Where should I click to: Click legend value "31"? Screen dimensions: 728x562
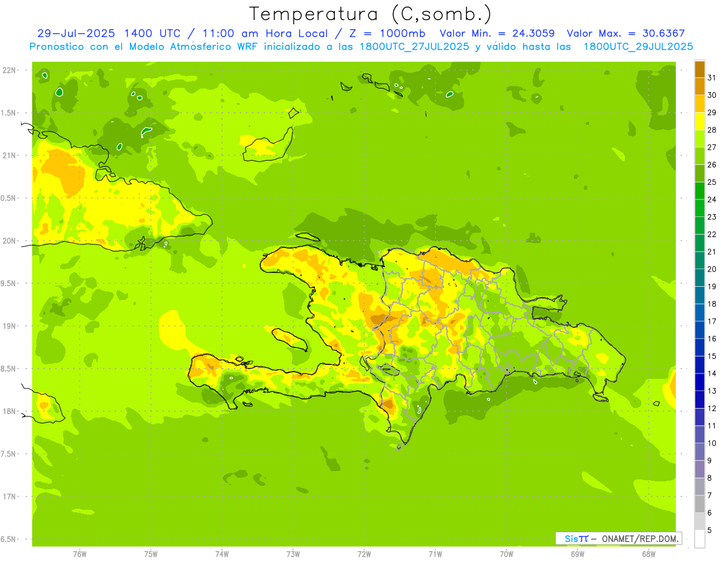coord(712,78)
